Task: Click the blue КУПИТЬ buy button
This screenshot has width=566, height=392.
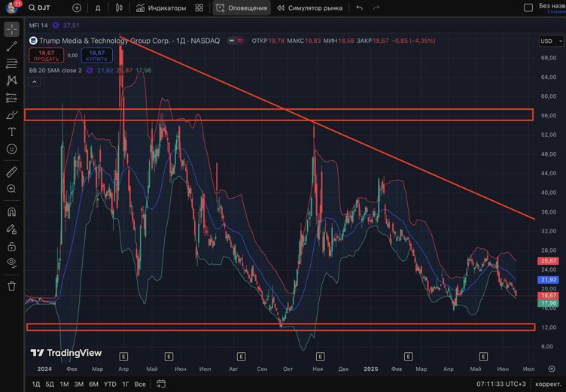Action: 96,56
